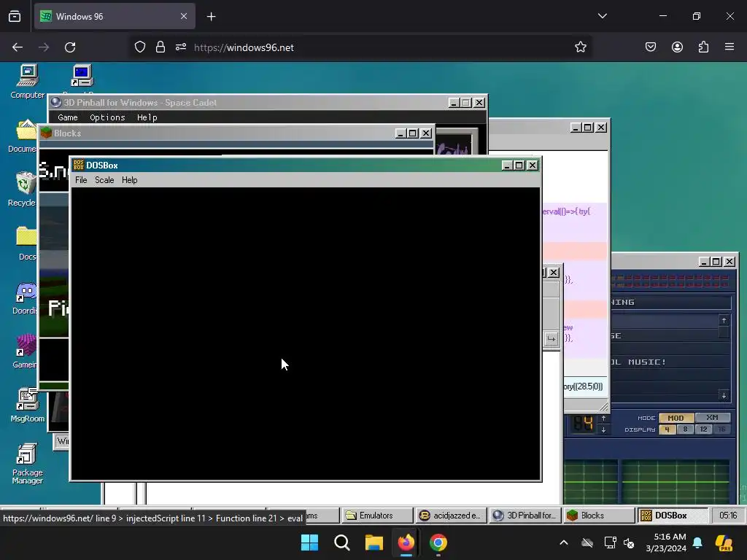
Task: Maximize the DOSBox window
Action: coord(519,166)
